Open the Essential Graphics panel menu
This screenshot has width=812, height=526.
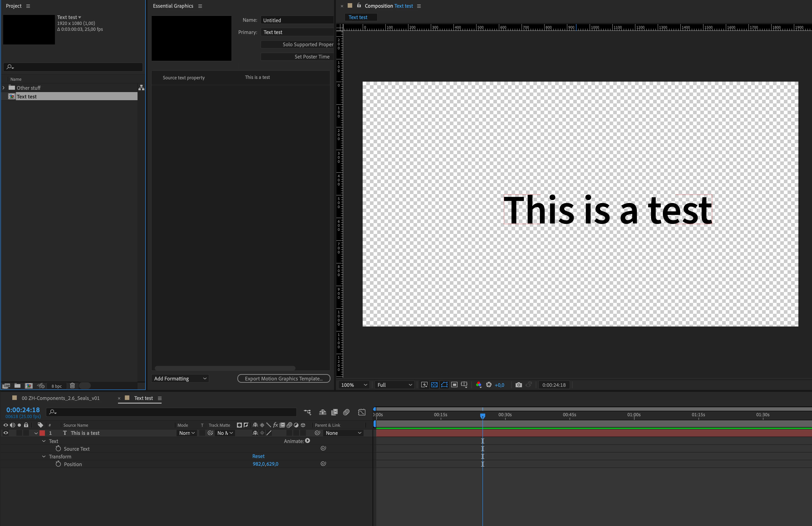pyautogui.click(x=200, y=6)
